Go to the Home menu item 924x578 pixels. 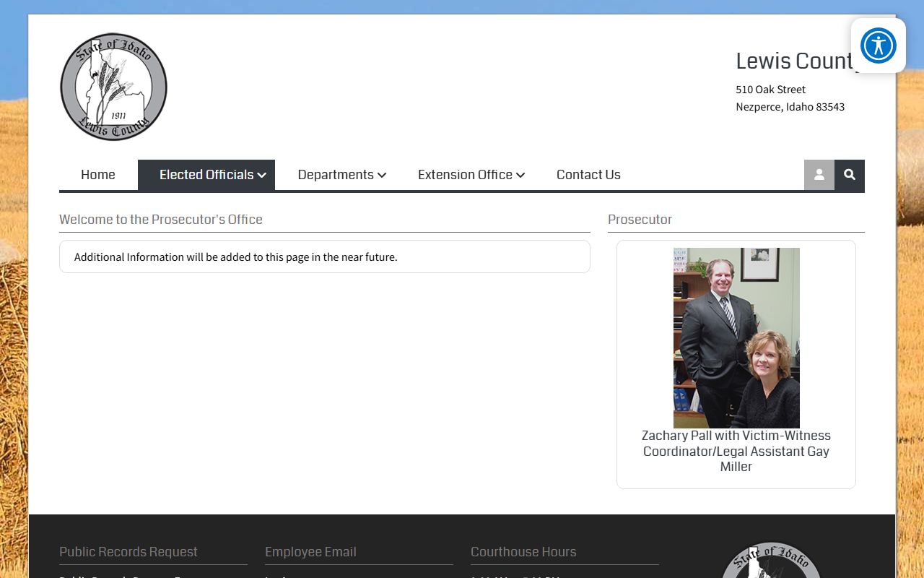[x=98, y=175]
